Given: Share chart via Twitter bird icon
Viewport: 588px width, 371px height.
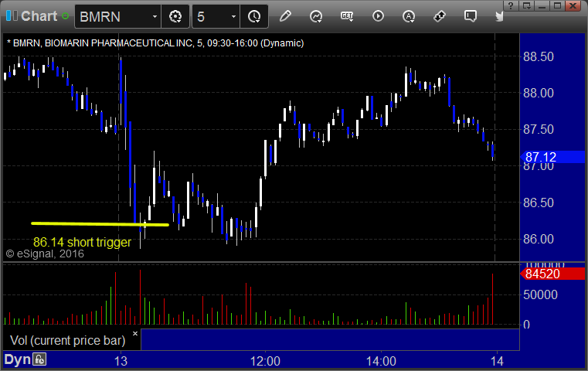Looking at the screenshot, I should pos(499,16).
